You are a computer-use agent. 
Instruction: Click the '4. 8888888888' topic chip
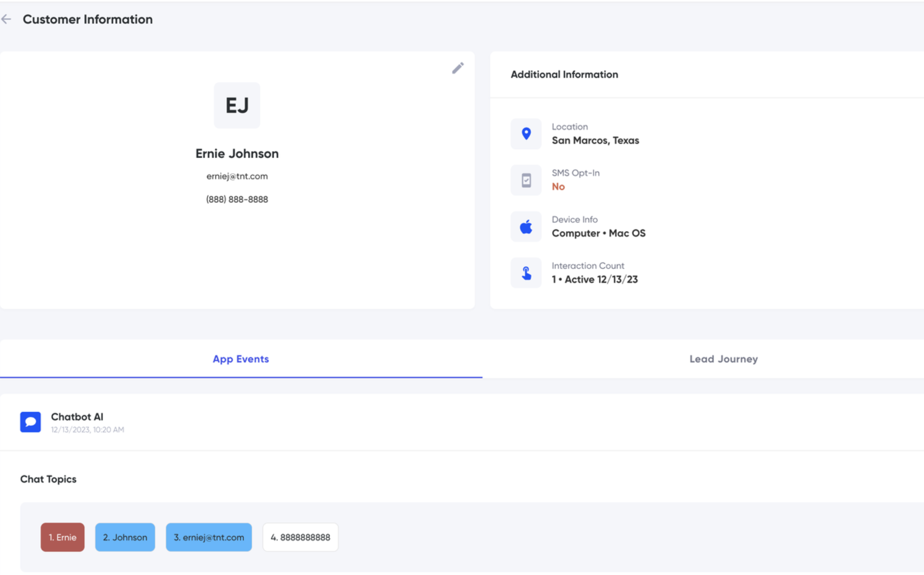[x=300, y=537]
